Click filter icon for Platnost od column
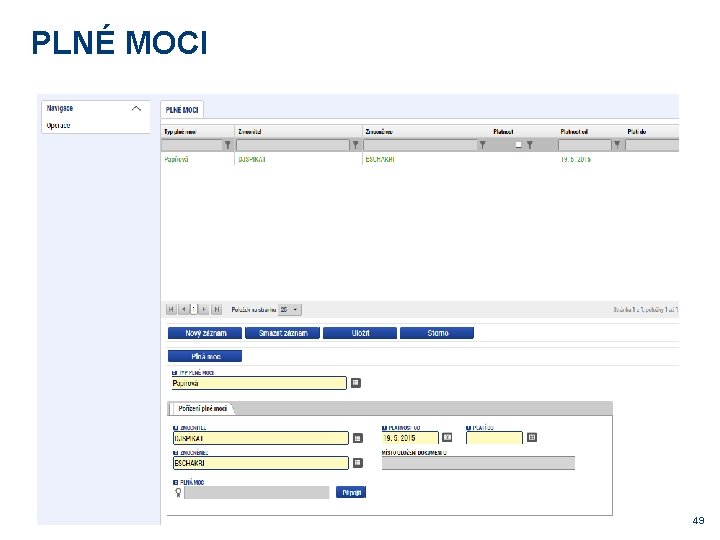This screenshot has height=540, width=720. [617, 145]
